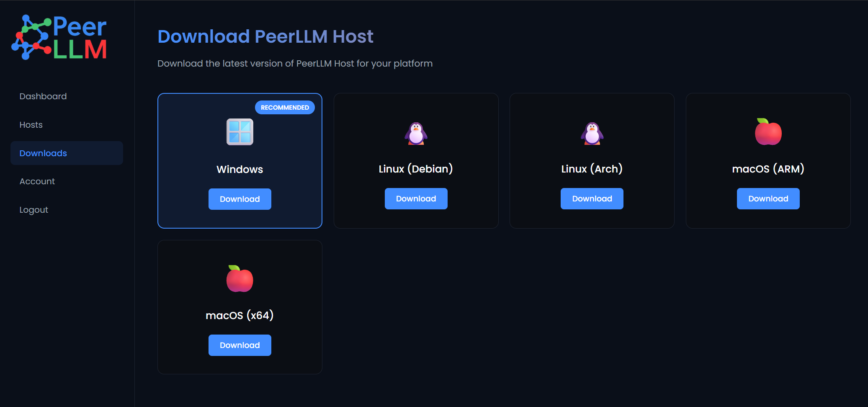Select the Downloads sidebar item

(x=43, y=153)
